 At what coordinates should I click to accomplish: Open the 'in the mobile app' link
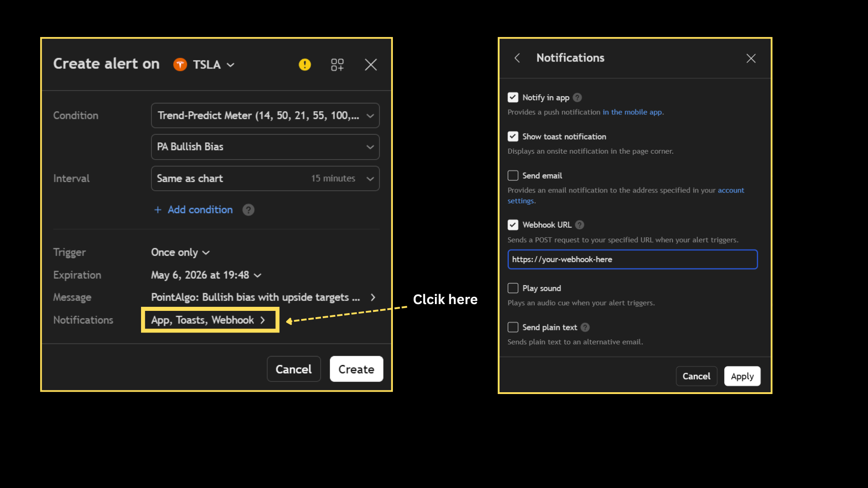(x=632, y=112)
